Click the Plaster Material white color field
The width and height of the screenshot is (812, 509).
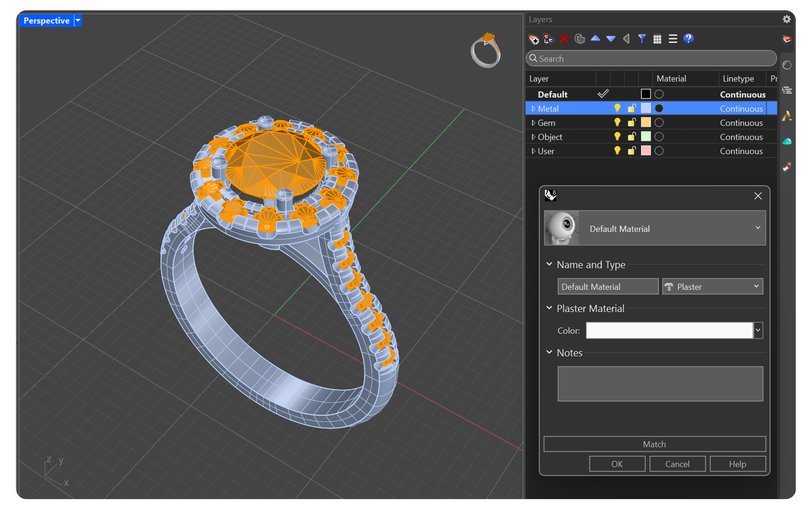669,330
